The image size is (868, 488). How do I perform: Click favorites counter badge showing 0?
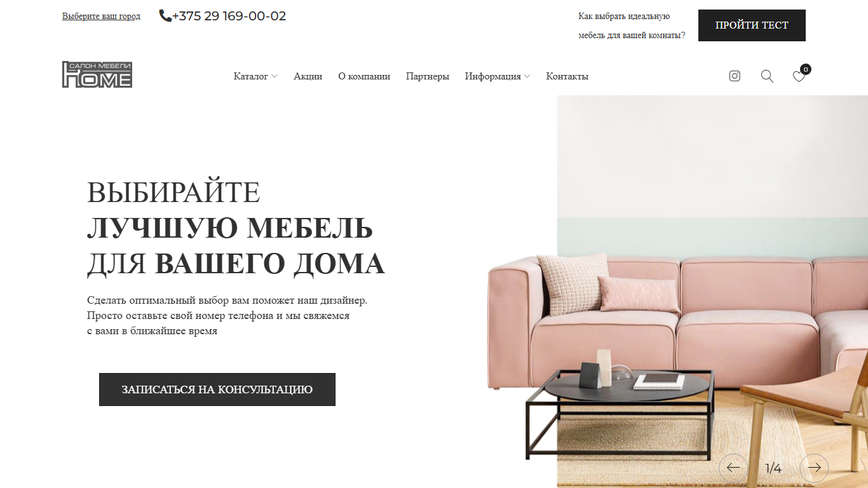[x=806, y=69]
